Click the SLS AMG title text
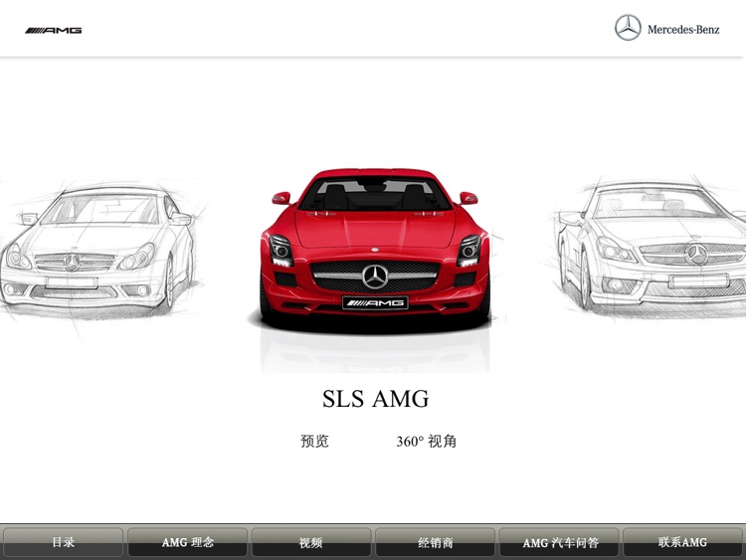The image size is (746, 560). pyautogui.click(x=375, y=399)
